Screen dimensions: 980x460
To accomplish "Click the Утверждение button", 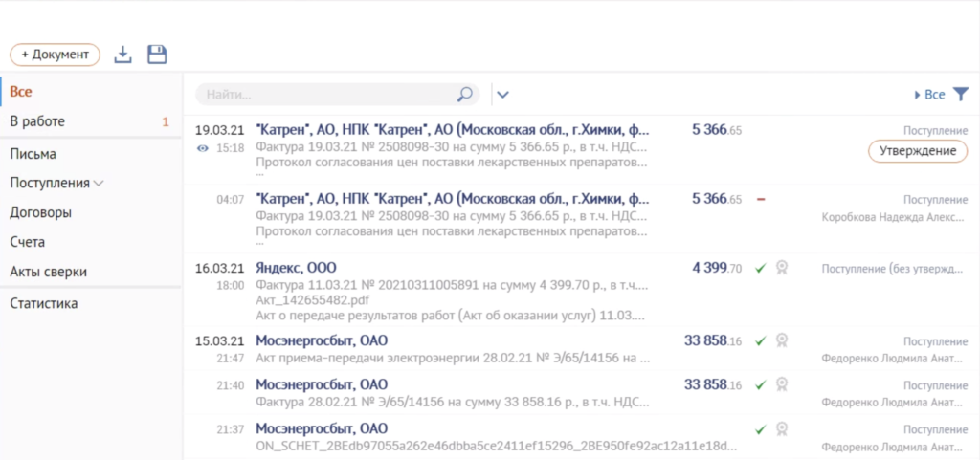I will 917,151.
